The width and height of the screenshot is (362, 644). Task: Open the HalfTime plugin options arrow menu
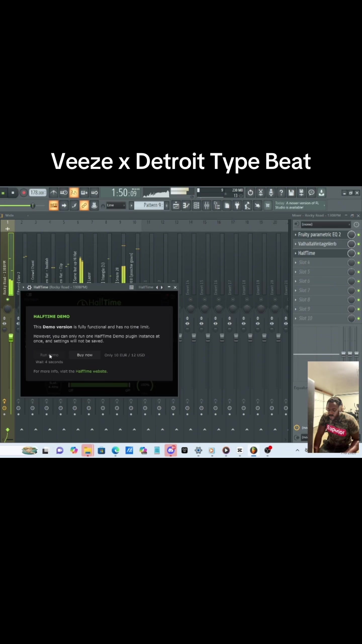coord(23,287)
